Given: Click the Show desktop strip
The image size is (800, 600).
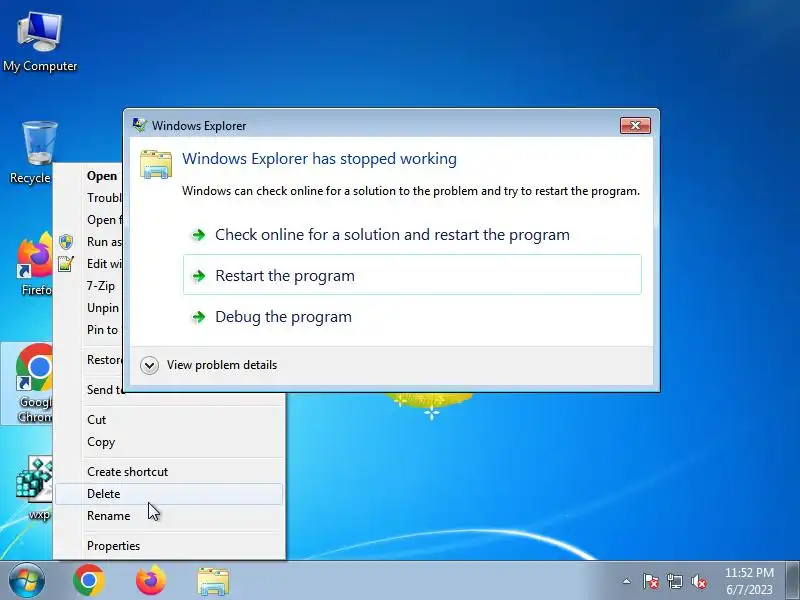Looking at the screenshot, I should click(792, 581).
